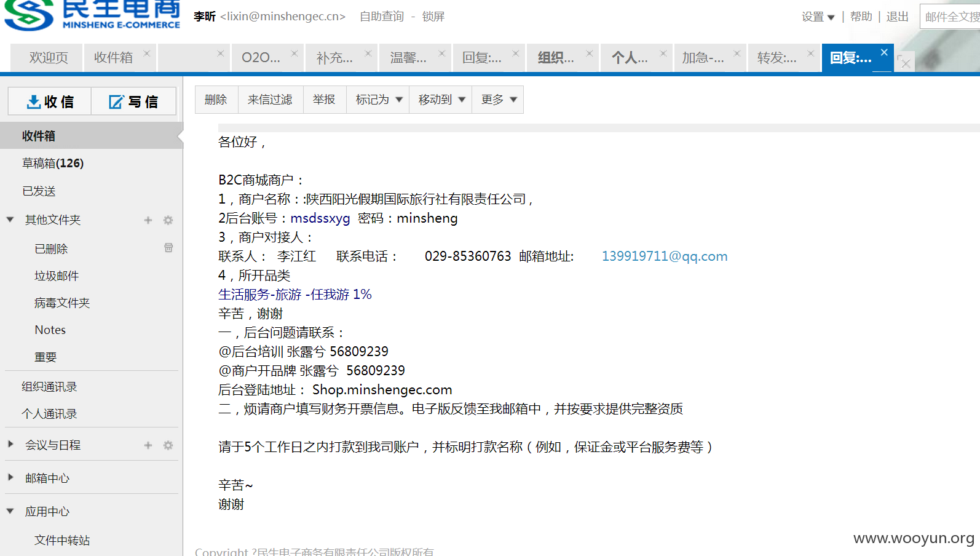The width and height of the screenshot is (980, 556).
Task: Click the 139919711@qq.com email link
Action: coord(664,256)
